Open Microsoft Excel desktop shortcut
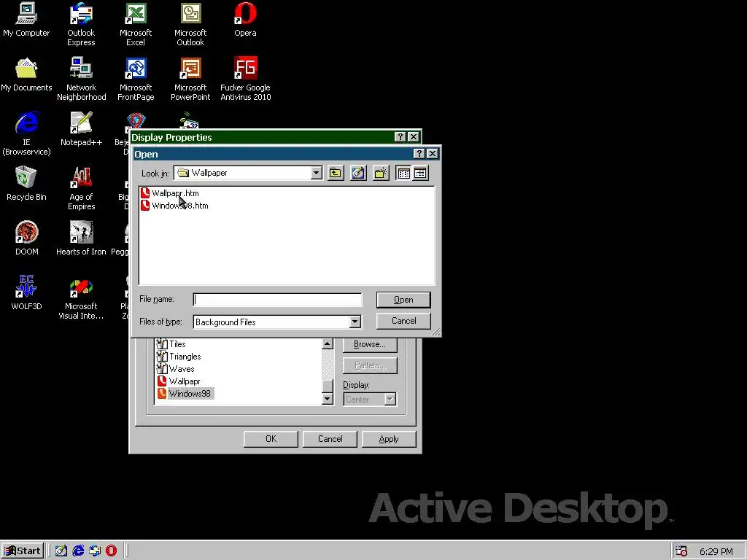 (136, 25)
